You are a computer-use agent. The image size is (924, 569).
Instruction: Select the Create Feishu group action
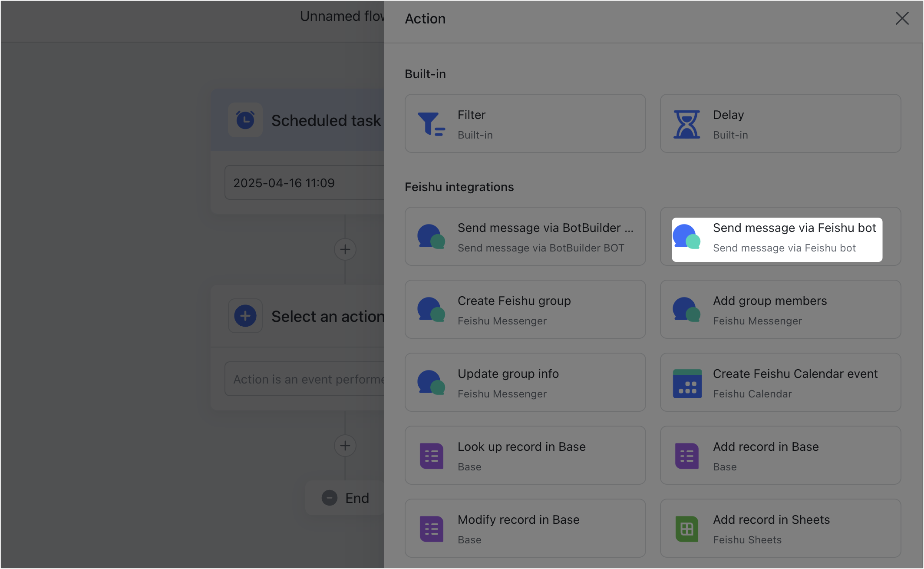[x=525, y=309]
